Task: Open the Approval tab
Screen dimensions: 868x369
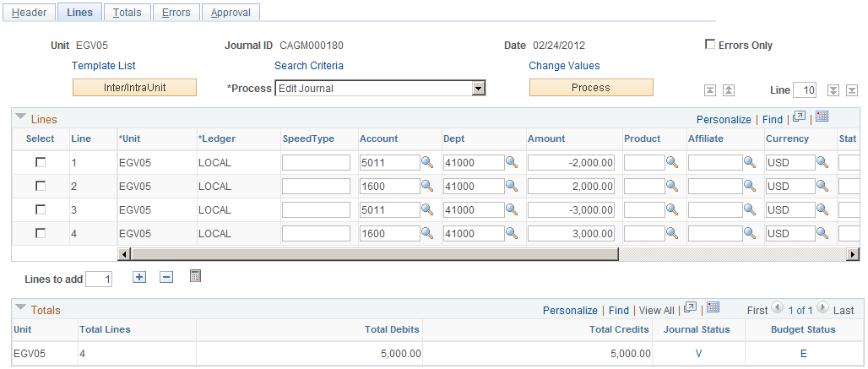Action: coord(231,12)
